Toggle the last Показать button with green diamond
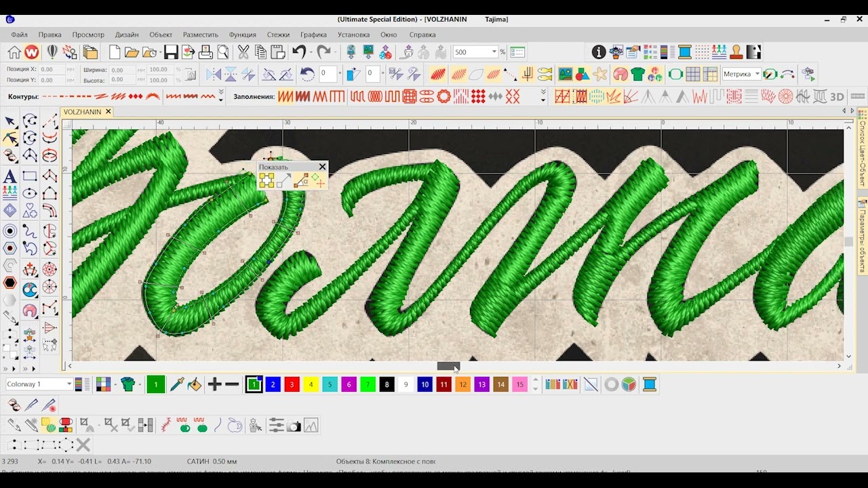868x488 pixels. (x=318, y=180)
